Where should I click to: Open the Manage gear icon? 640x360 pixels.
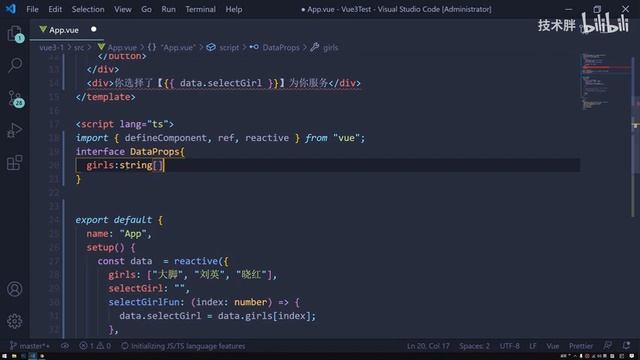click(15, 321)
